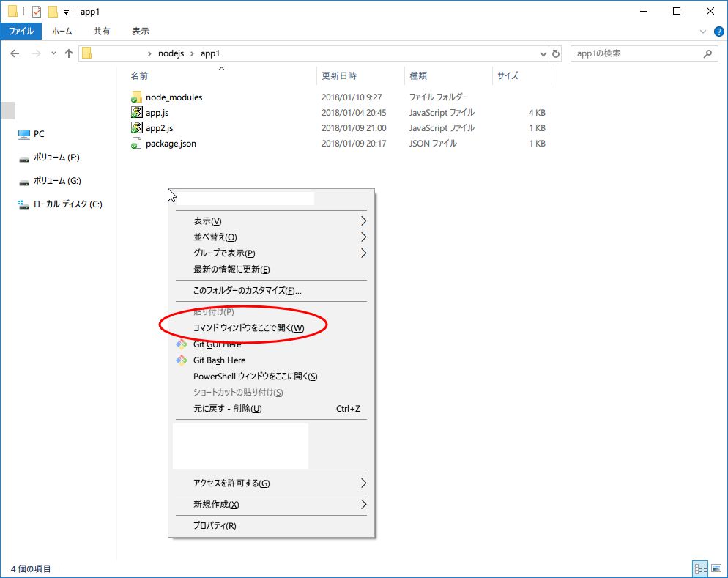Choose コマンド ウィンドウをここで開く(W)
This screenshot has width=728, height=578.
[x=248, y=328]
